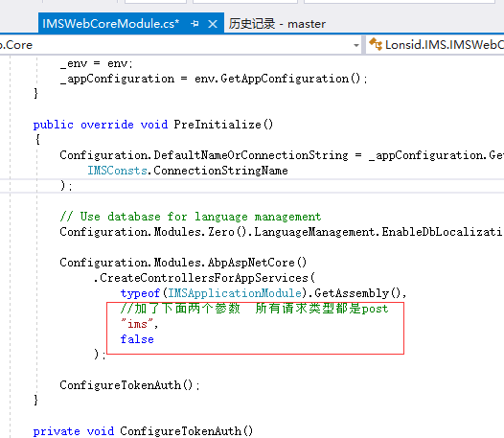Click the "ims" string literal
The height and width of the screenshot is (438, 504).
pyautogui.click(x=137, y=324)
